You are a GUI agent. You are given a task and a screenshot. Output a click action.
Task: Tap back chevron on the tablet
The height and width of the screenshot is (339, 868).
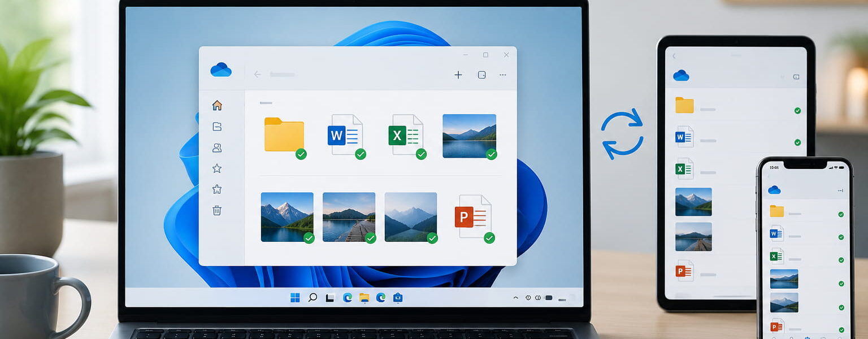click(x=674, y=55)
